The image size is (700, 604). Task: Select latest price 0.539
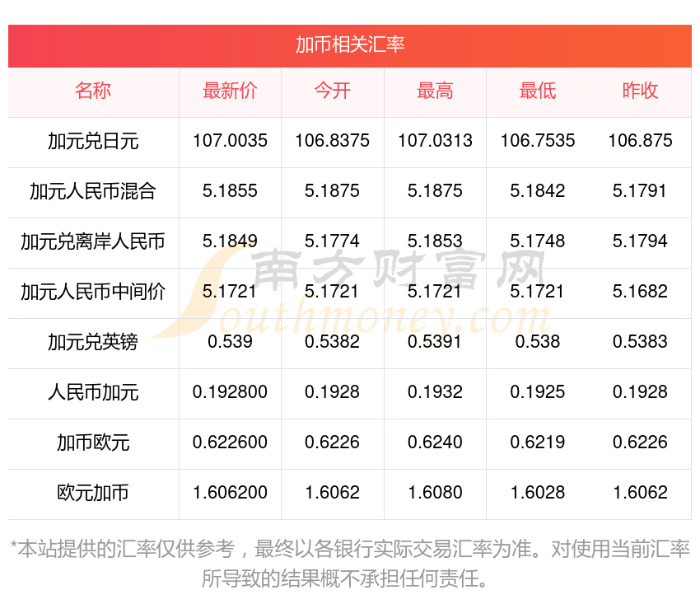[230, 342]
